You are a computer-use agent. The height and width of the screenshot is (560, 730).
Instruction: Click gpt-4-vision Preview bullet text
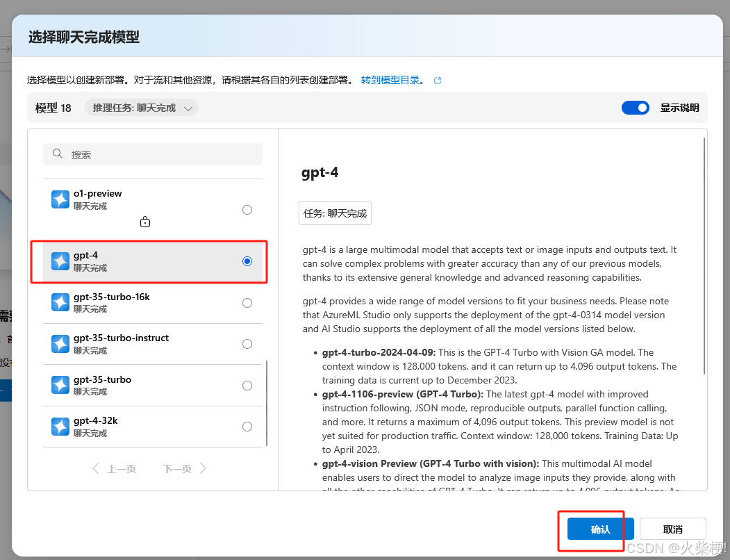coord(431,463)
